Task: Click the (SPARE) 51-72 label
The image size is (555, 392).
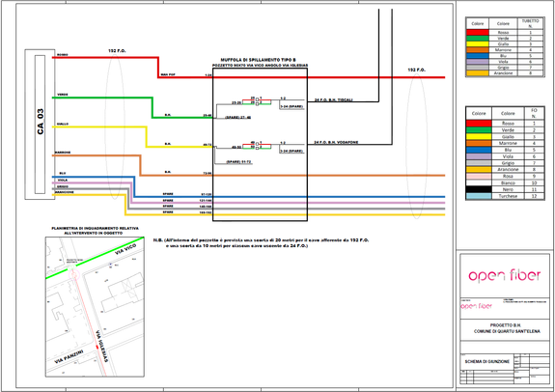Action: click(x=239, y=162)
